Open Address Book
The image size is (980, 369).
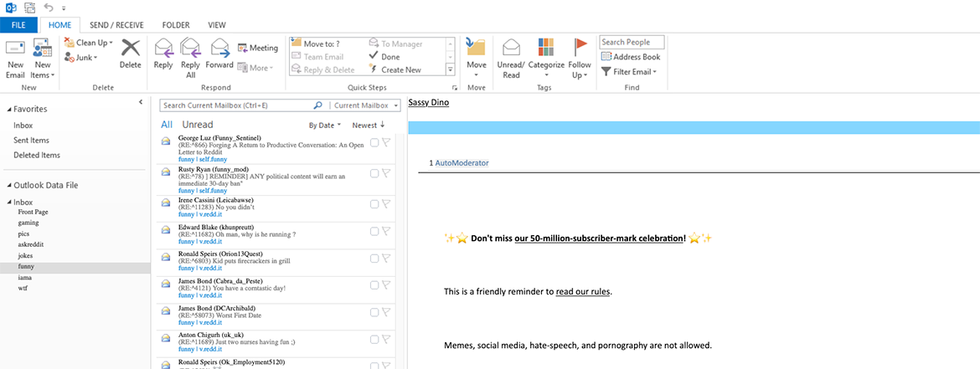631,57
